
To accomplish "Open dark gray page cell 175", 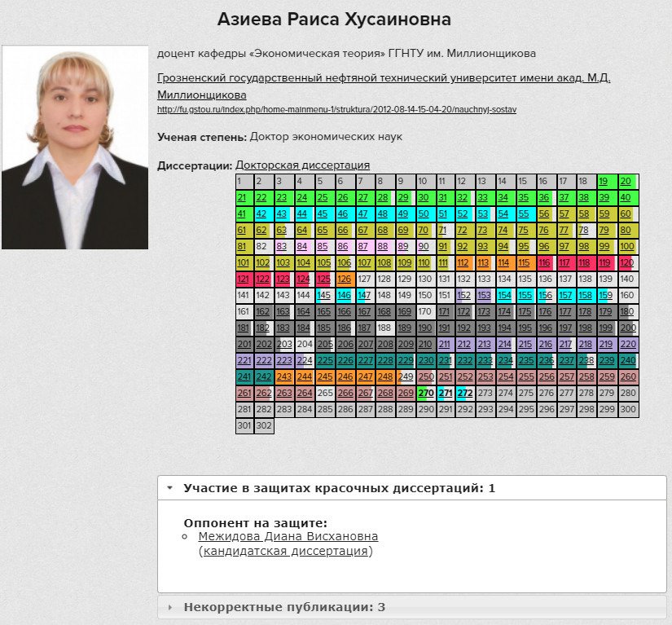I will click(526, 311).
